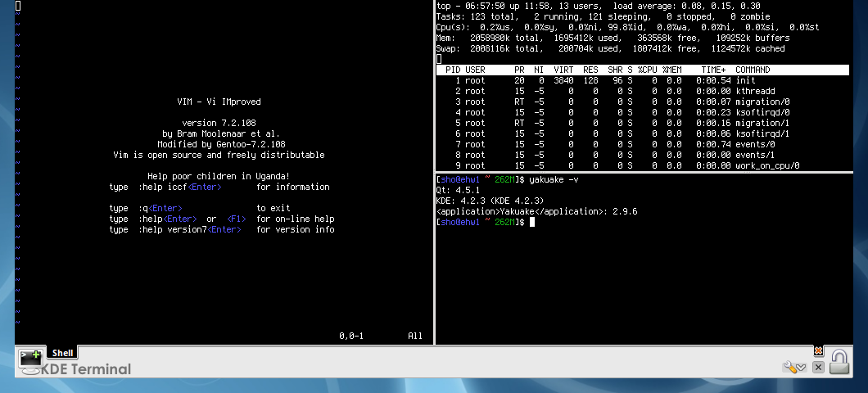
Task: Select the migration/0 process row
Action: tap(642, 102)
